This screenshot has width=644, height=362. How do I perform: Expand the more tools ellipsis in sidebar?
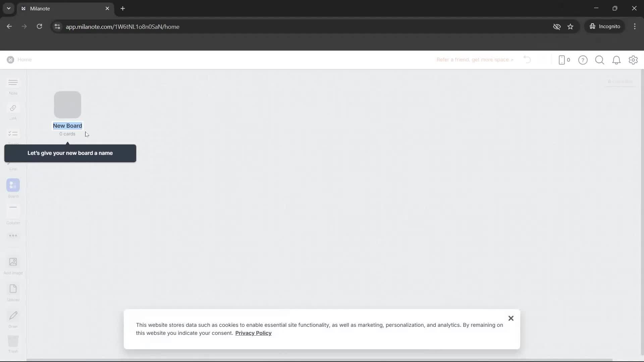[13, 236]
